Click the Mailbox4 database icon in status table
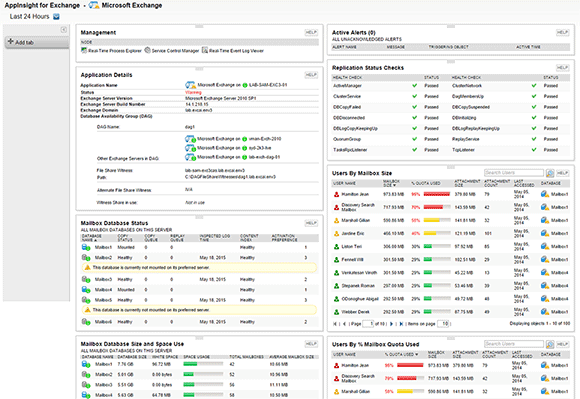 tap(86, 290)
